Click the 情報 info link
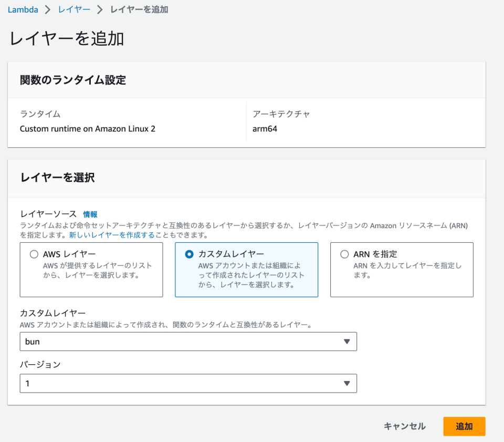The height and width of the screenshot is (442, 504). (90, 214)
